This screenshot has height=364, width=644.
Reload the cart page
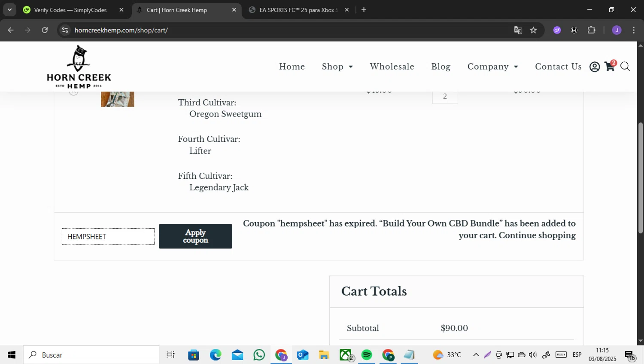click(45, 30)
